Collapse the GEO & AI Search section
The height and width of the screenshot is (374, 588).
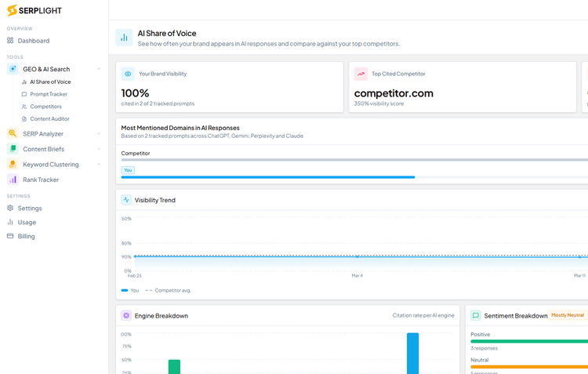[x=99, y=69]
